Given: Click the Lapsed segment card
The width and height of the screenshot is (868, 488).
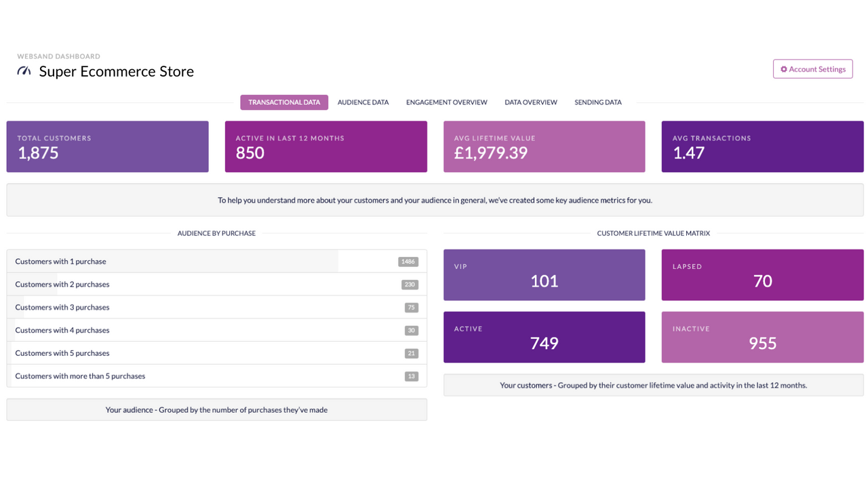Looking at the screenshot, I should pyautogui.click(x=762, y=274).
